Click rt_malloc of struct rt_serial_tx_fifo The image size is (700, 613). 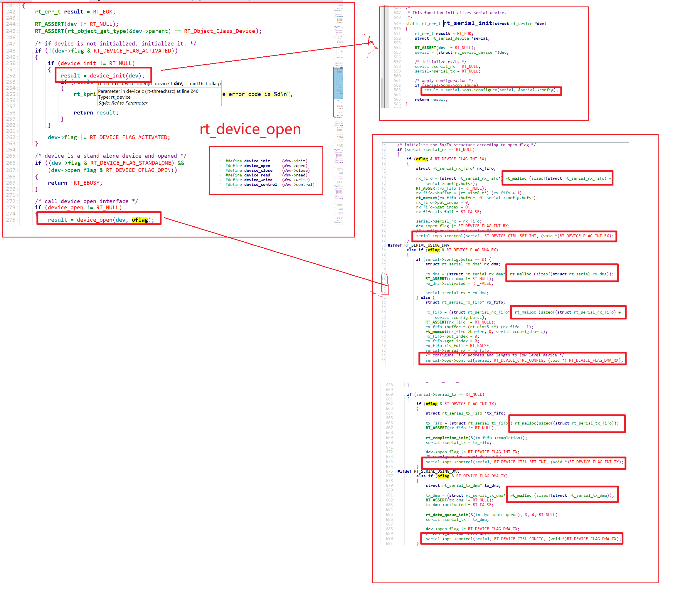coord(567,423)
